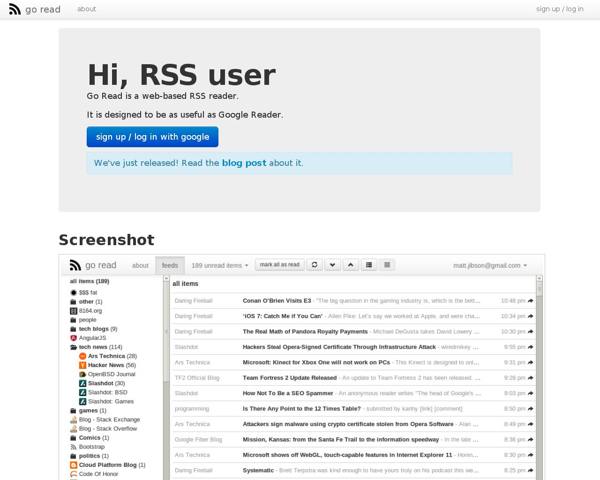
Task: Open the about link in the top navbar
Action: click(x=87, y=9)
